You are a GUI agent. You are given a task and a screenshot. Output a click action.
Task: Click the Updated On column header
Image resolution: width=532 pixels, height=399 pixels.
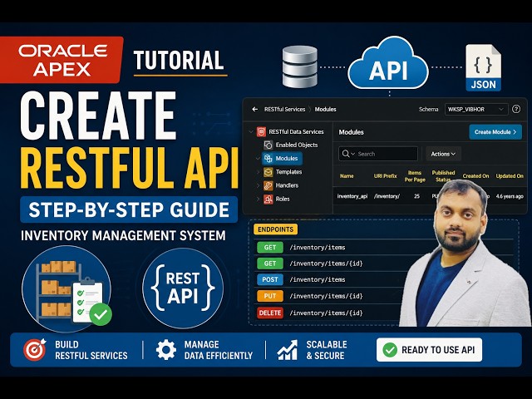click(x=510, y=176)
